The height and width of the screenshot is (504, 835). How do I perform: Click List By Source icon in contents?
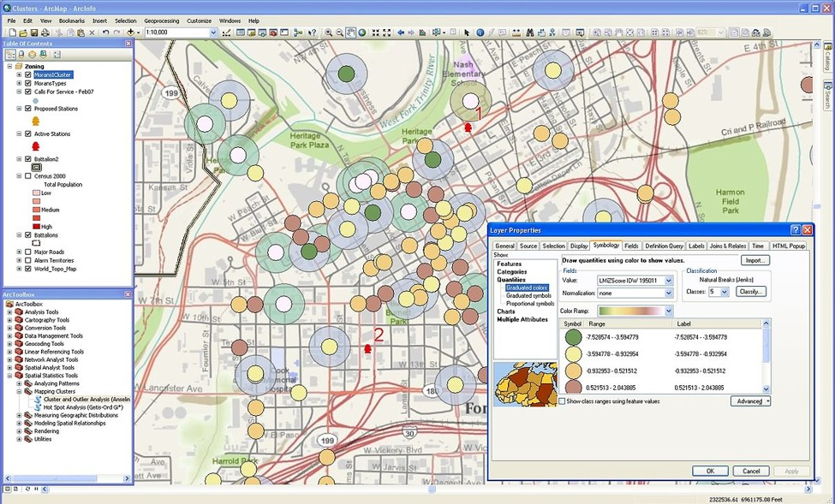tap(21, 54)
